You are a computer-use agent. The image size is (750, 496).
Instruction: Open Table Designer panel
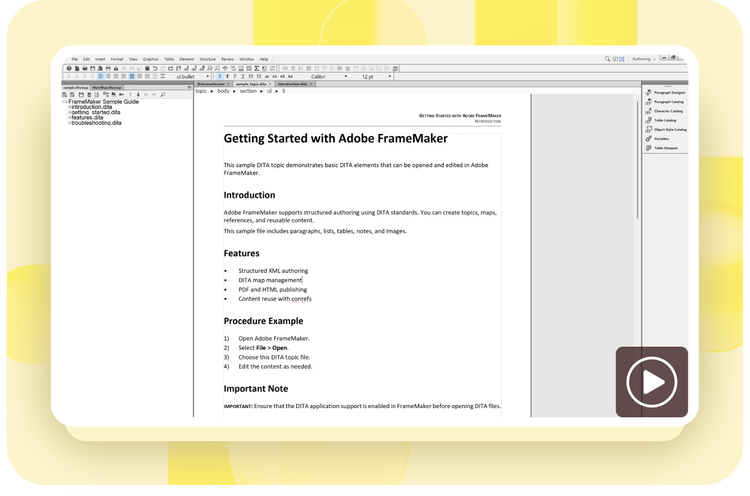point(662,148)
